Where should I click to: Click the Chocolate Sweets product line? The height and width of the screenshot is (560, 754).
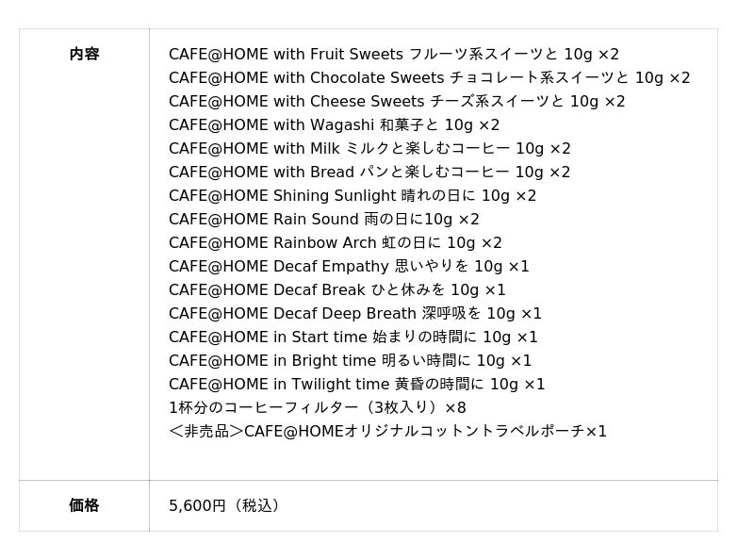pyautogui.click(x=429, y=78)
